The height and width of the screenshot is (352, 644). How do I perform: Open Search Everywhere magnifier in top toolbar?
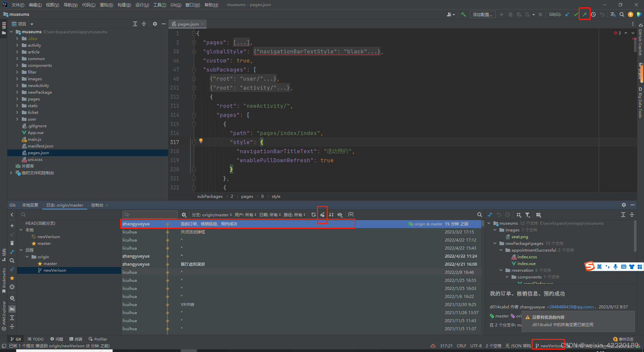coord(622,14)
